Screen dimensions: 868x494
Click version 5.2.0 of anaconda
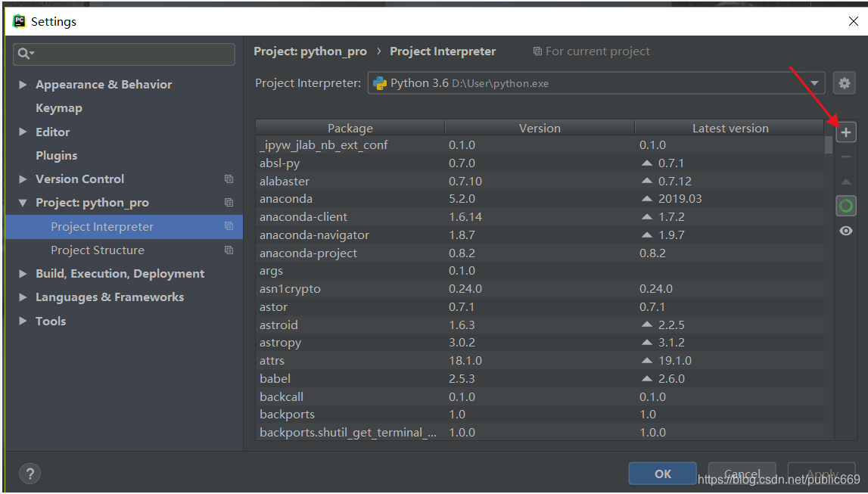462,199
